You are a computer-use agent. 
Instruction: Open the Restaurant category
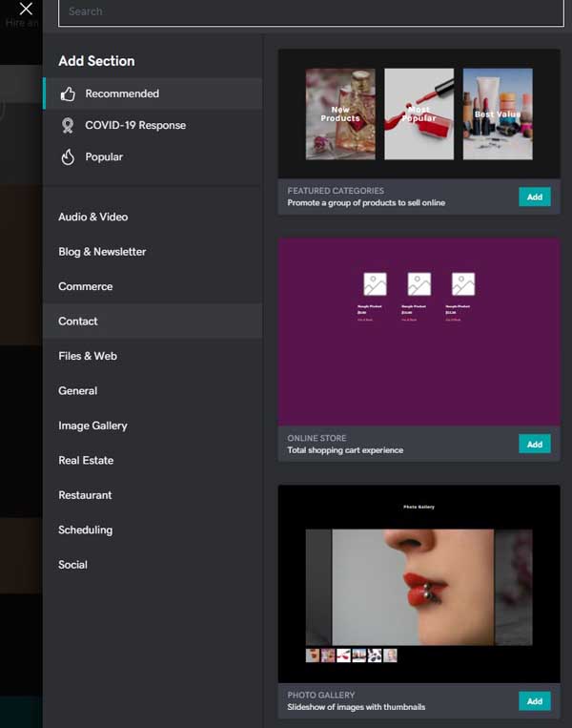pyautogui.click(x=85, y=495)
